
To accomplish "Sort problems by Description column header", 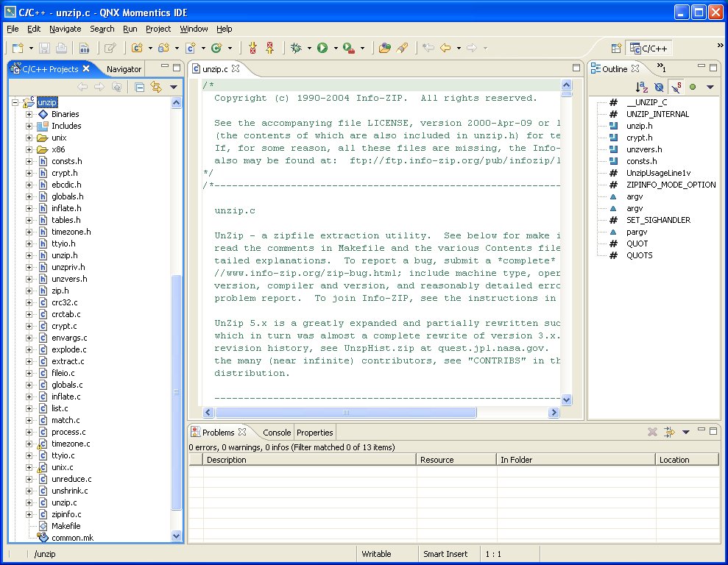I will click(309, 460).
